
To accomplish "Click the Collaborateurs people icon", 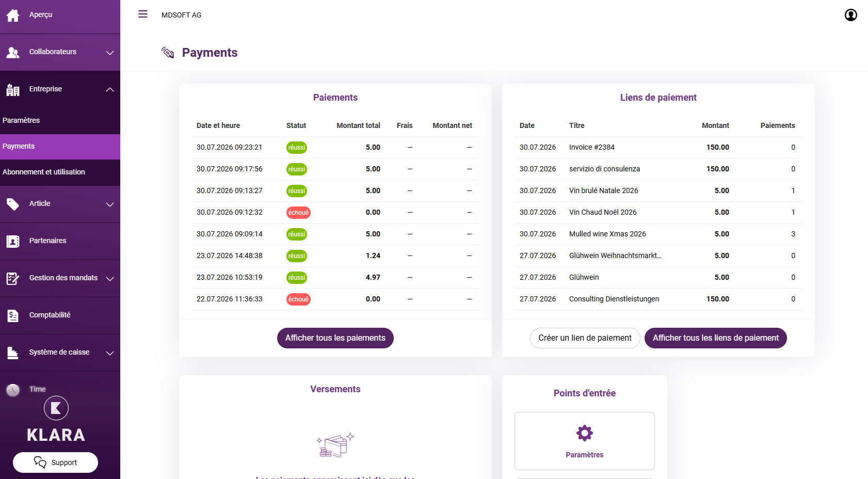I will click(13, 53).
